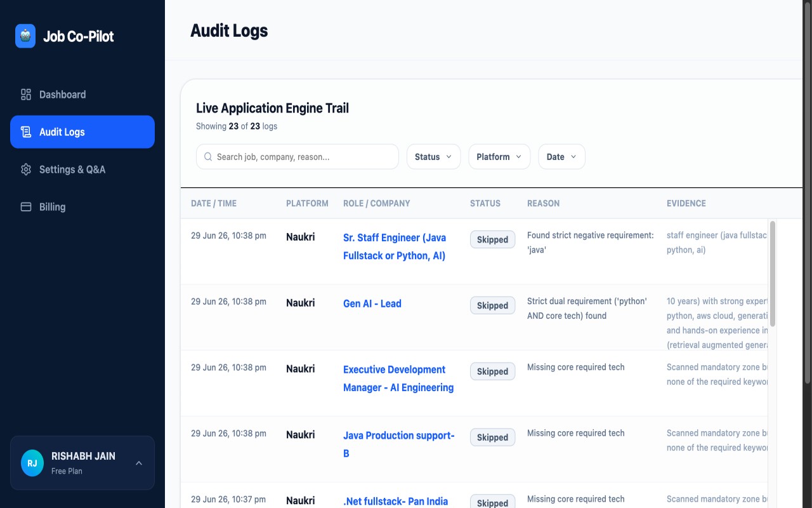
Task: Click the Dashboard grid icon
Action: (26, 95)
